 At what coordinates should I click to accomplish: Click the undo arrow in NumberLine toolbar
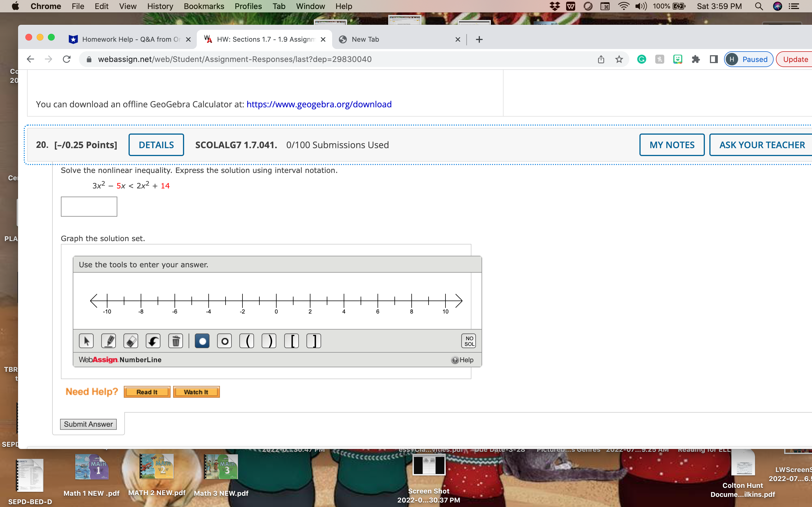(153, 341)
